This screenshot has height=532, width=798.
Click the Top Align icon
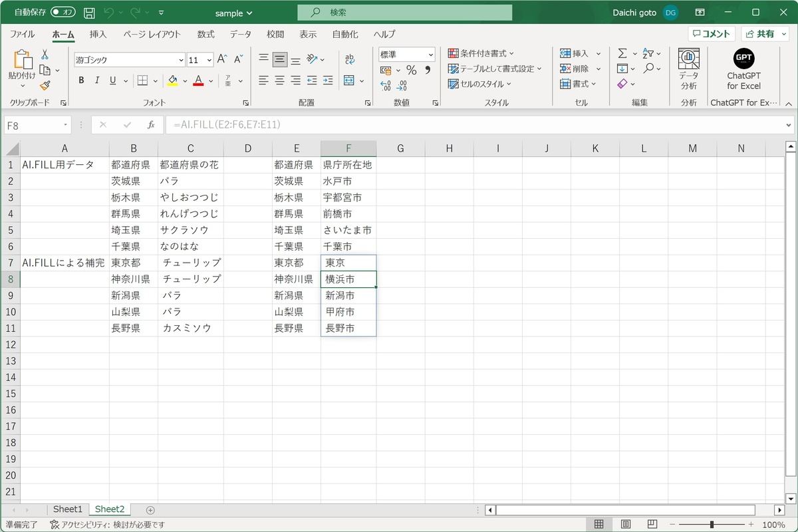click(264, 59)
